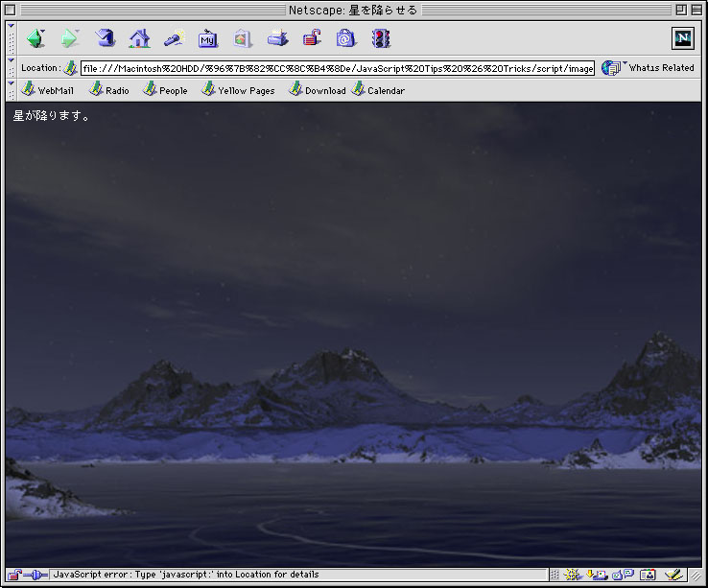Viewport: 708px width, 588px height.
Task: Open Newsgroups from the component bar
Action: pos(623,575)
